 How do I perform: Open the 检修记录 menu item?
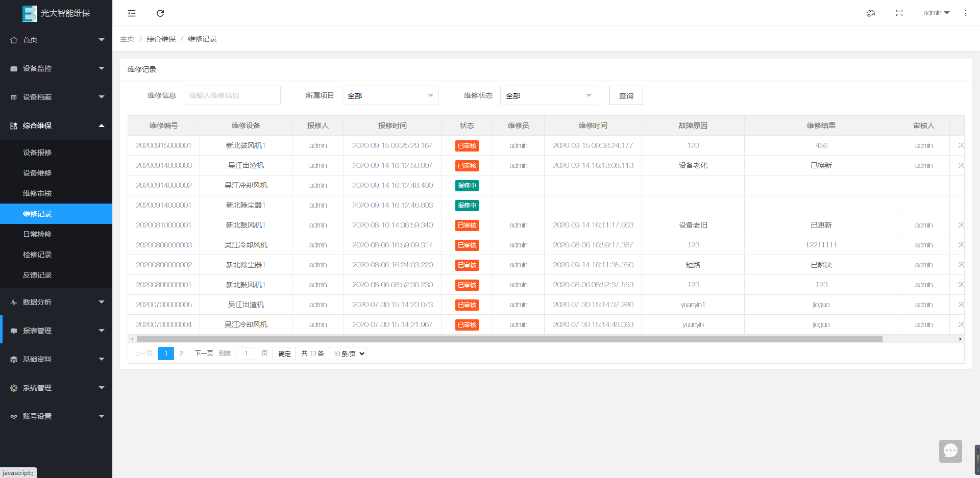pos(56,255)
